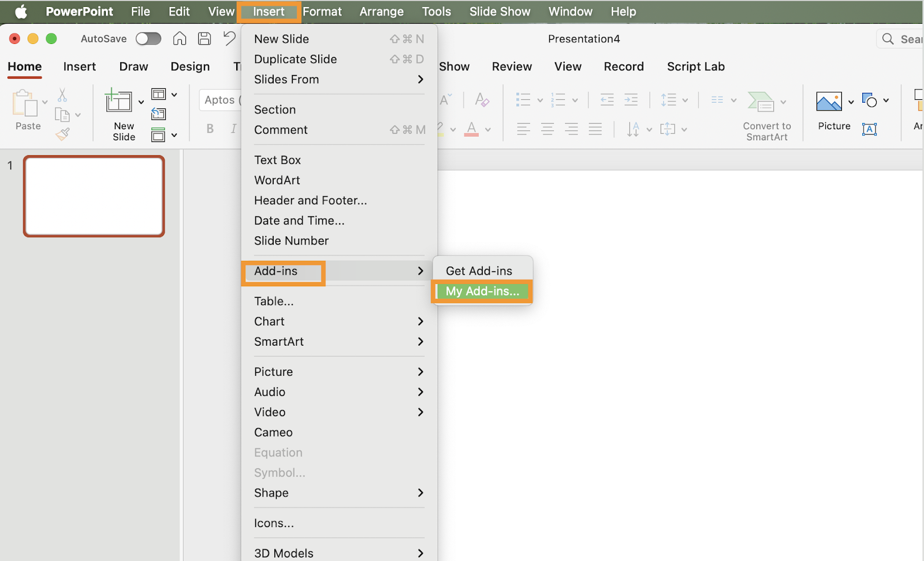Click the Undo arrow icon
This screenshot has height=561, width=924.
coord(229,39)
